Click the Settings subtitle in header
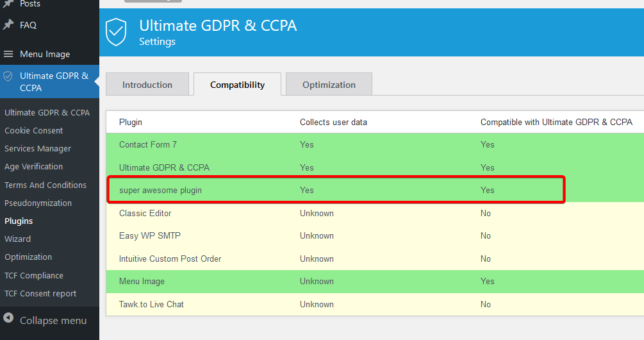 click(x=157, y=42)
